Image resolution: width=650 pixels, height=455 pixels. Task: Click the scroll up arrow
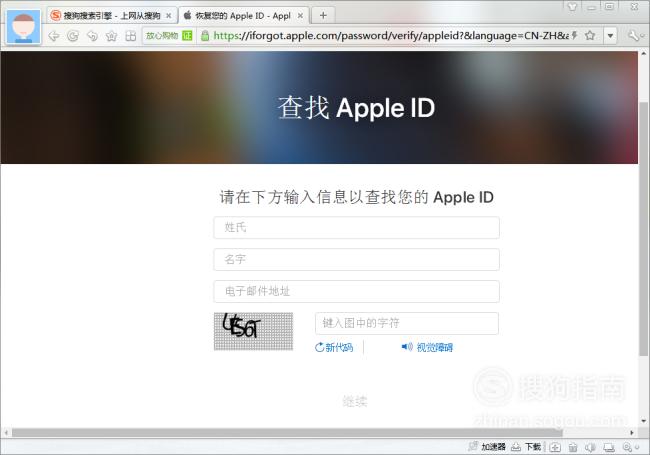pyautogui.click(x=643, y=53)
